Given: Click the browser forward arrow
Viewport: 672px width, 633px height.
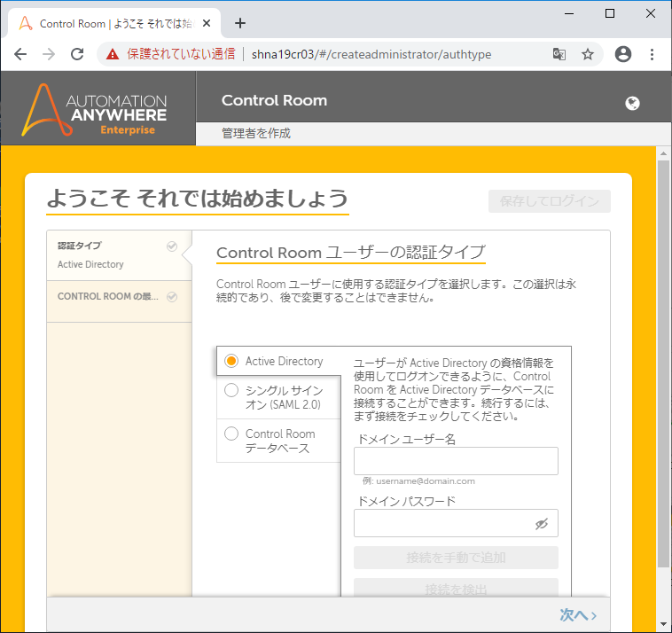Looking at the screenshot, I should coord(49,54).
